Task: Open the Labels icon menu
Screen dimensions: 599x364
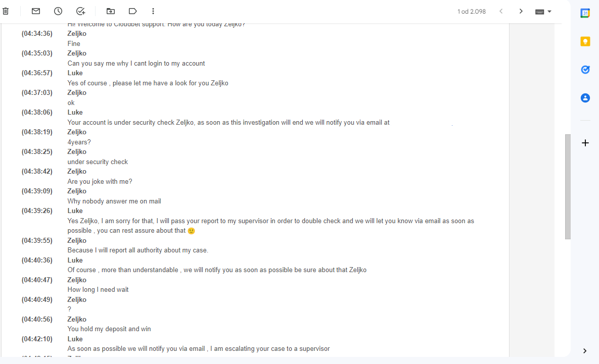Action: (x=132, y=11)
